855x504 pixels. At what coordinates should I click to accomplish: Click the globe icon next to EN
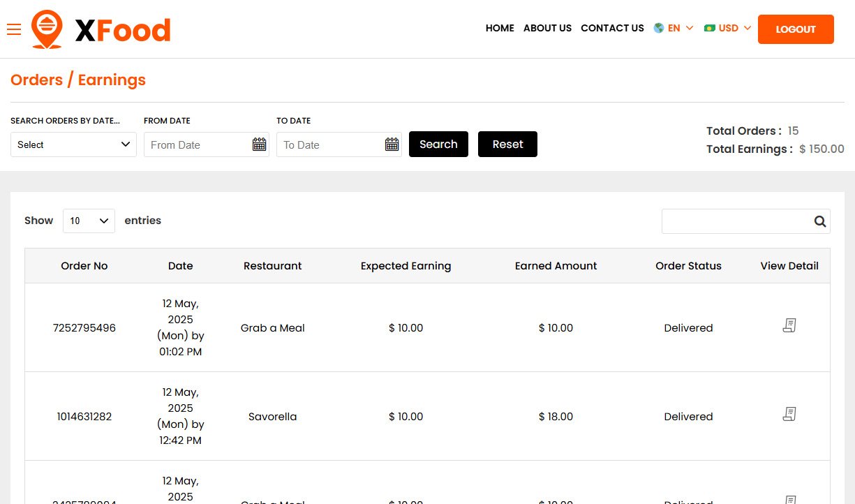point(657,28)
